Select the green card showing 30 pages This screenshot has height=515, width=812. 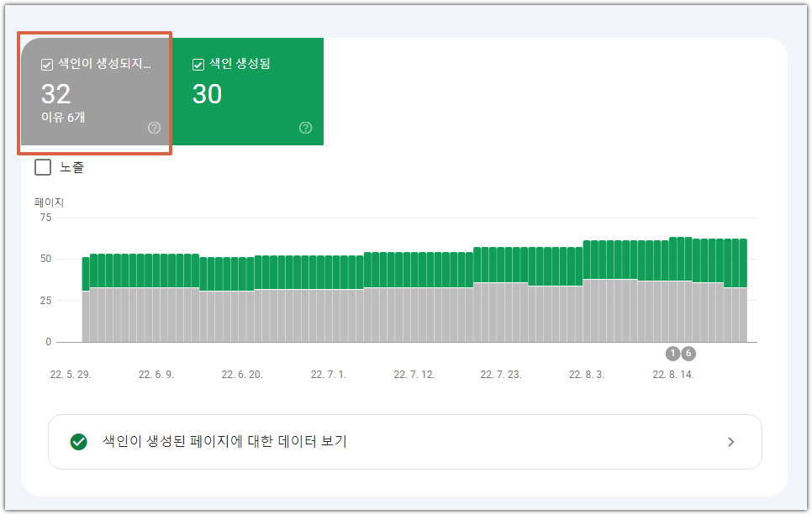point(247,92)
